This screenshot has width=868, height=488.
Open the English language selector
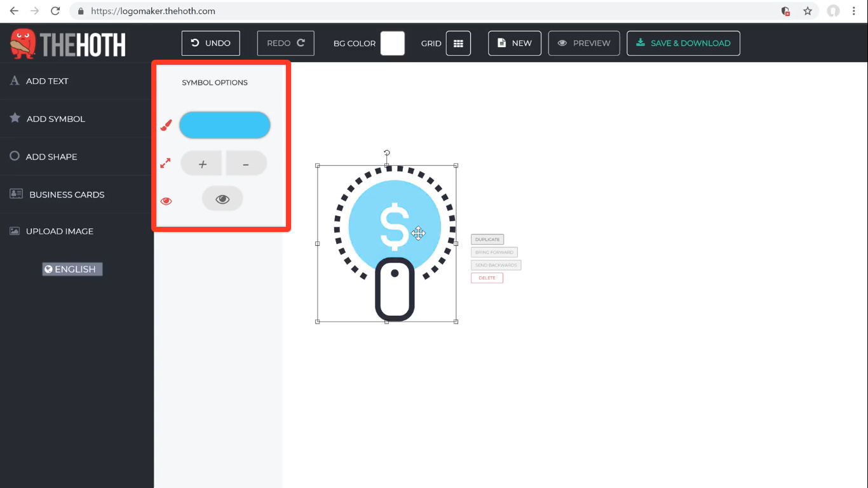pos(72,269)
